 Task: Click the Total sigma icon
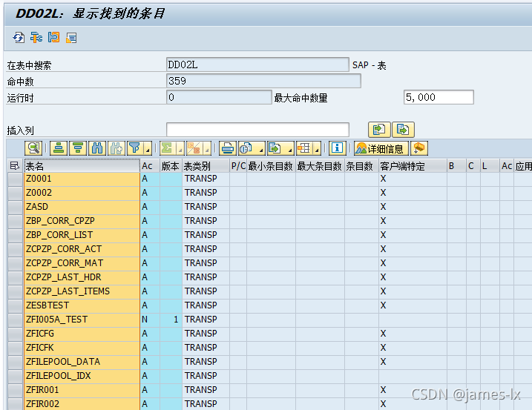coord(167,148)
